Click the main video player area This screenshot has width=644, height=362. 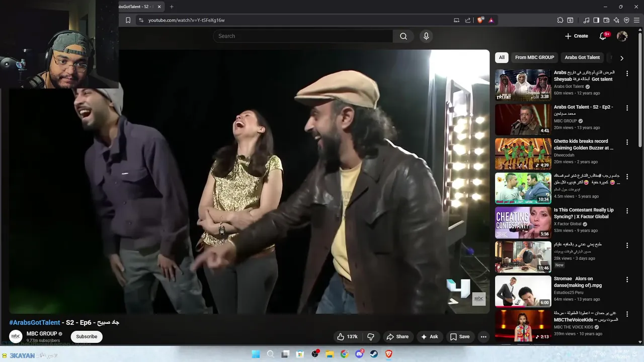point(249,182)
